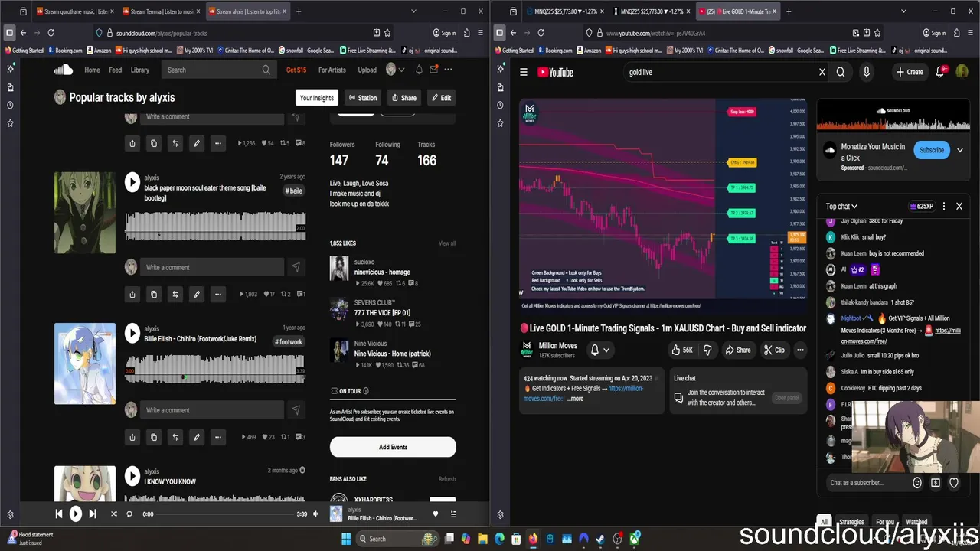The height and width of the screenshot is (551, 980).
Task: Expand Million Moves notification bell dropdown
Action: (x=599, y=350)
